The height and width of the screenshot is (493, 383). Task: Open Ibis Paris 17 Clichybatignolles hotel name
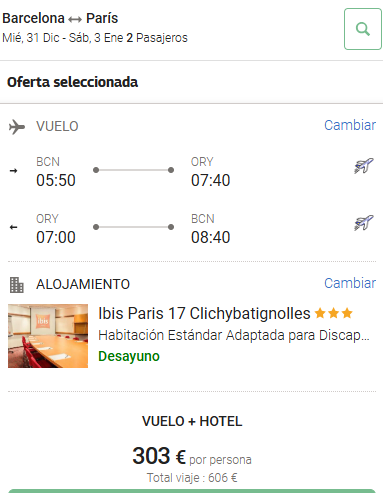click(x=204, y=313)
